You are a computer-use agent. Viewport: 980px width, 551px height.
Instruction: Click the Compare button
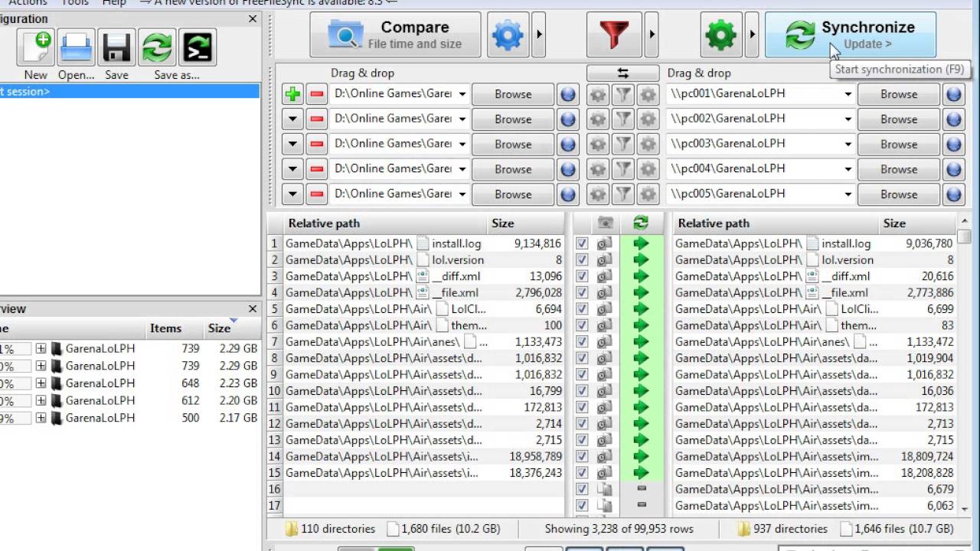(x=395, y=35)
